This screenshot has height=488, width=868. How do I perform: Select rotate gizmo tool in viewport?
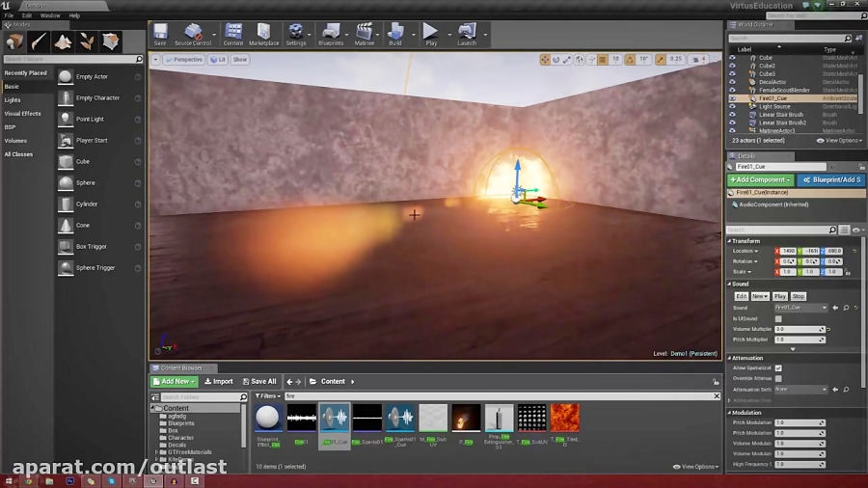pos(556,59)
